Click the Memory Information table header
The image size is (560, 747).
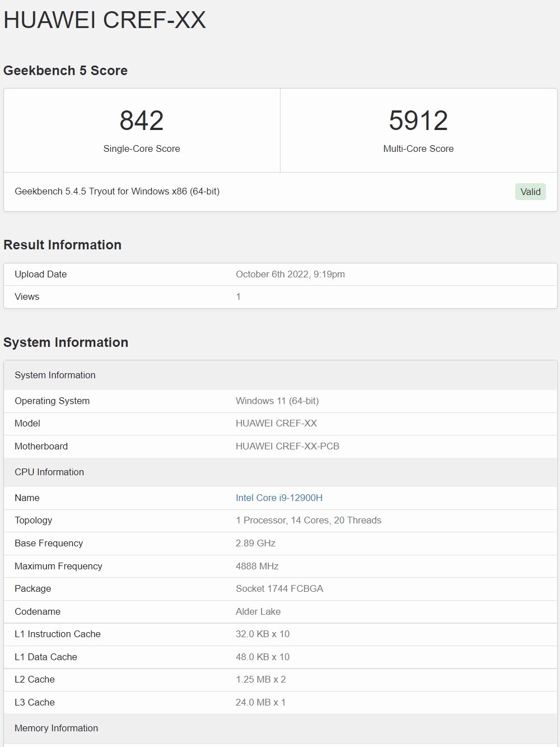tap(281, 728)
